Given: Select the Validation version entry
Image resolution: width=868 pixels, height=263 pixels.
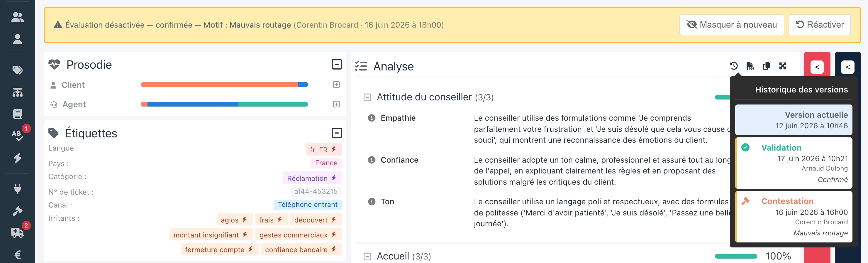Looking at the screenshot, I should coord(794,163).
